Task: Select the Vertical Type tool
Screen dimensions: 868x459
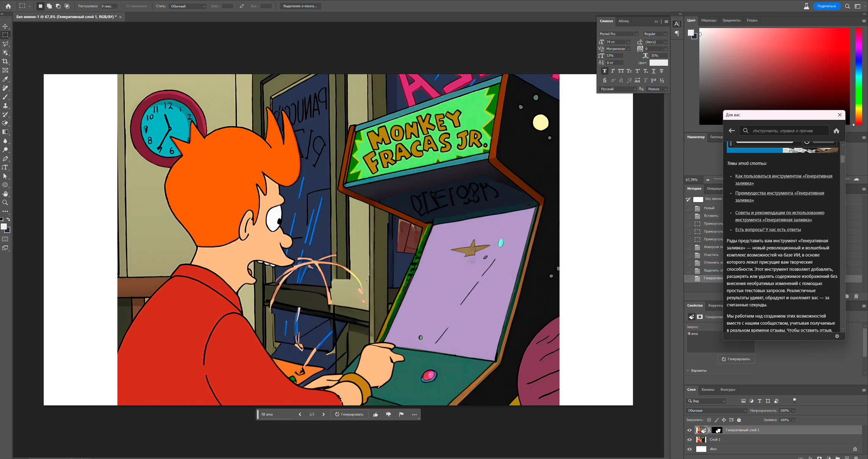Action: click(x=6, y=167)
